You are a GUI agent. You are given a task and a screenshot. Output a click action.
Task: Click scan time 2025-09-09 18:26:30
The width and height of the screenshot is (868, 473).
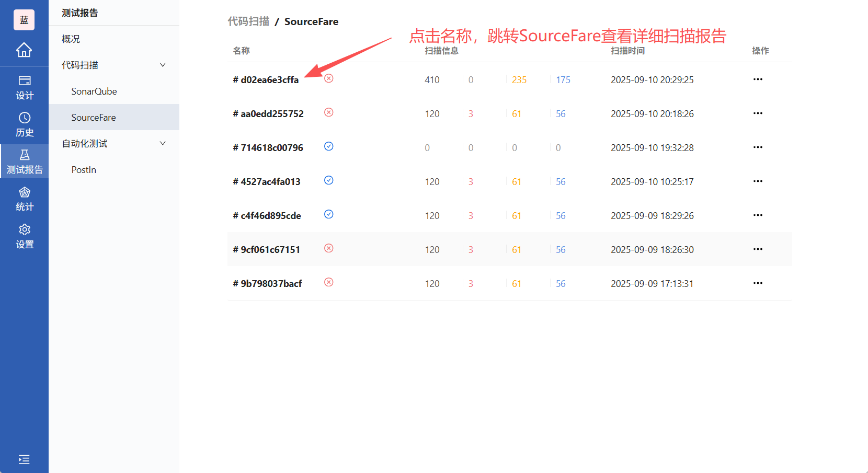[x=652, y=250]
